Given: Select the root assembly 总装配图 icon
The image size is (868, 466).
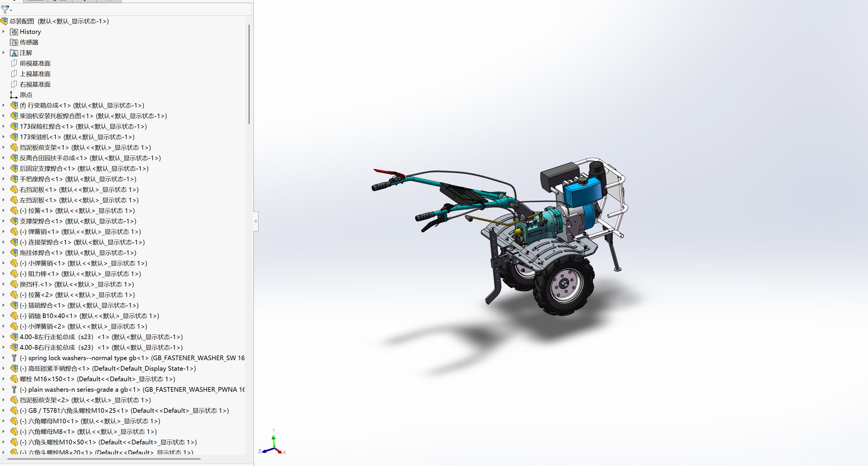Looking at the screenshot, I should (4, 21).
